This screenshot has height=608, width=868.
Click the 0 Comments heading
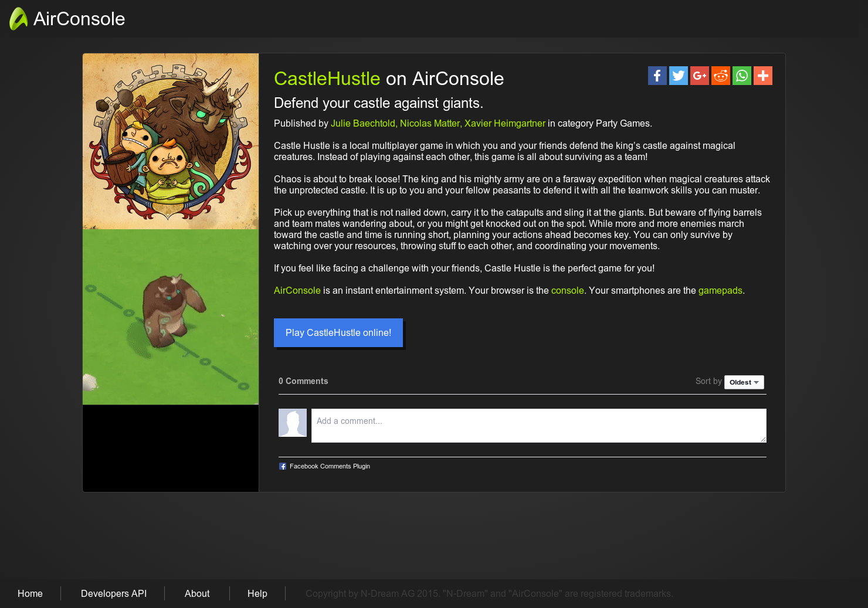point(303,381)
